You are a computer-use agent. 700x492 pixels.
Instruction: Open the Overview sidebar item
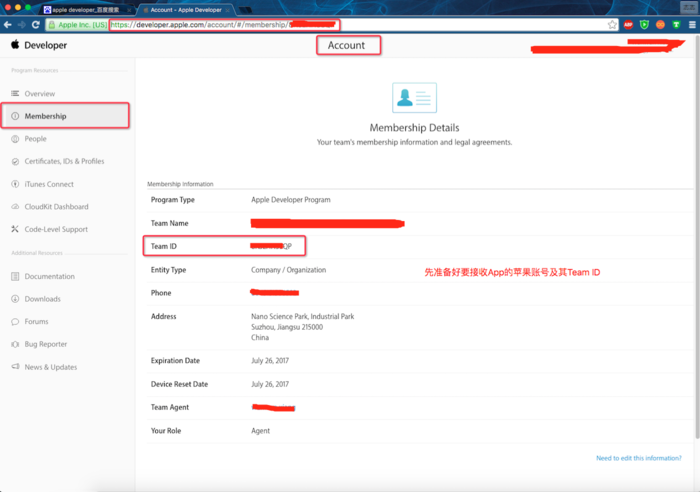[39, 93]
